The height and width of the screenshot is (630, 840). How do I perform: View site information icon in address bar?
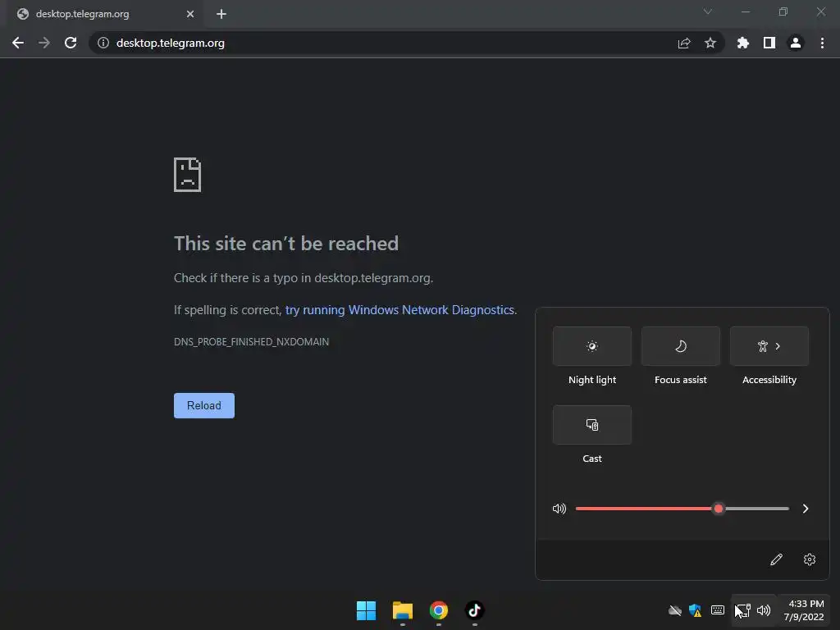[x=103, y=43]
